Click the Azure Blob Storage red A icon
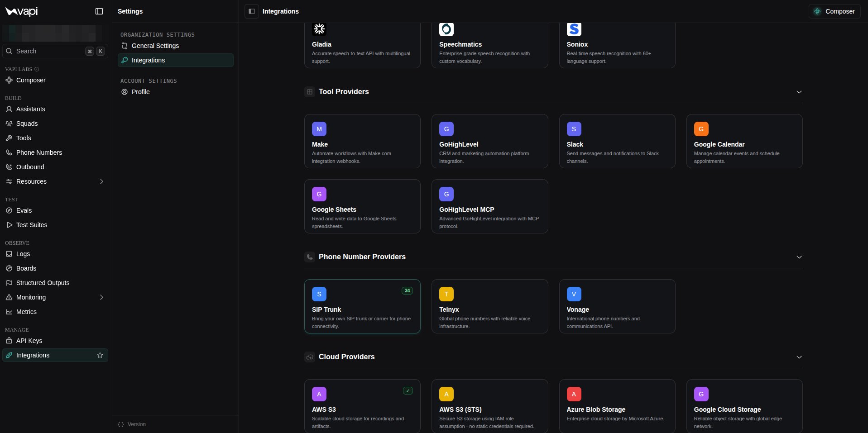Image resolution: width=868 pixels, height=433 pixels. coord(574,394)
